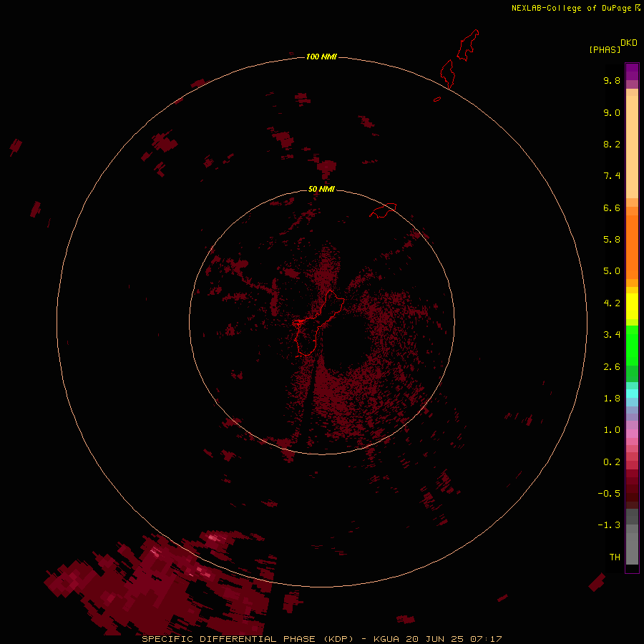Click the -0.5 colorbar value

click(609, 494)
